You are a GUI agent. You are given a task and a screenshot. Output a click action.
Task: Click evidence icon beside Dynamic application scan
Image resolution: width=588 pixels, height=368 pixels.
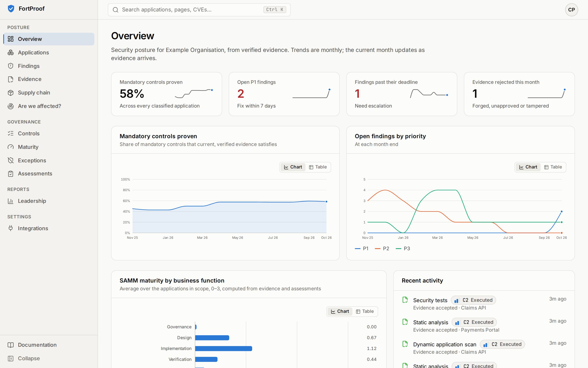click(x=405, y=344)
